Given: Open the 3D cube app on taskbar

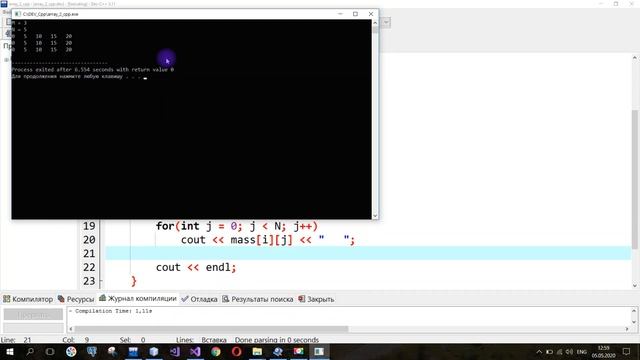Looking at the screenshot, I should click(154, 351).
